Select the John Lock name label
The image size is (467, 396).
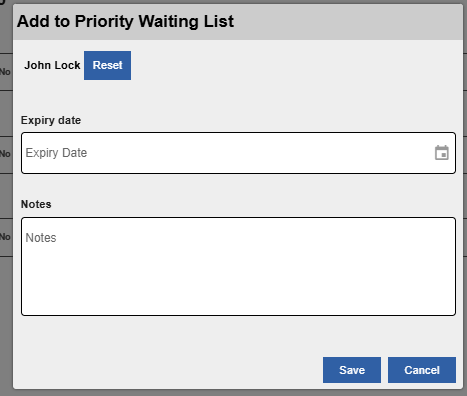point(52,65)
